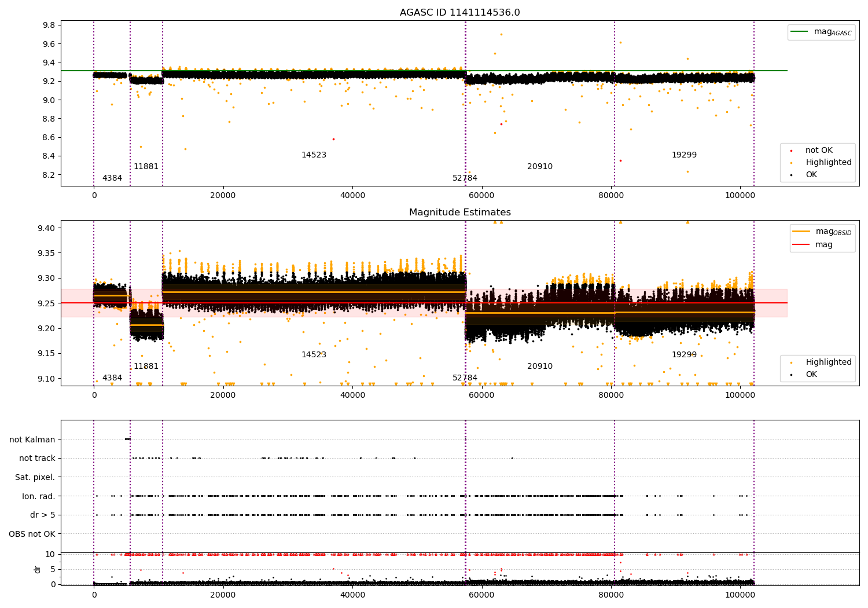Click obsid label 14523 in AGASC ID plot
The width and height of the screenshot is (868, 608).
click(x=314, y=155)
